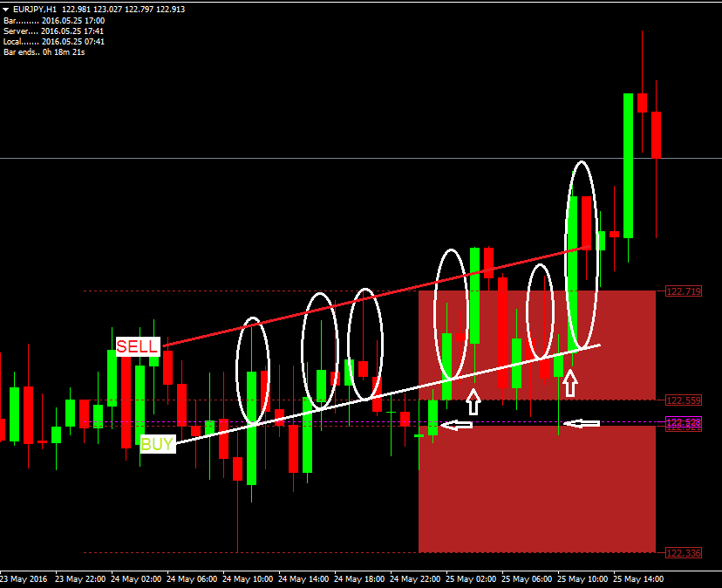
Task: Click the red SELL label
Action: pyautogui.click(x=138, y=346)
